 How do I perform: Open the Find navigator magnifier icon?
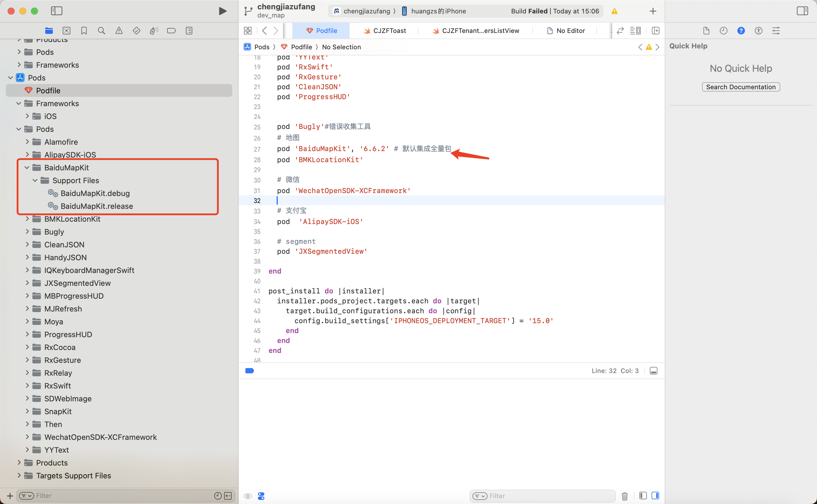click(x=101, y=31)
